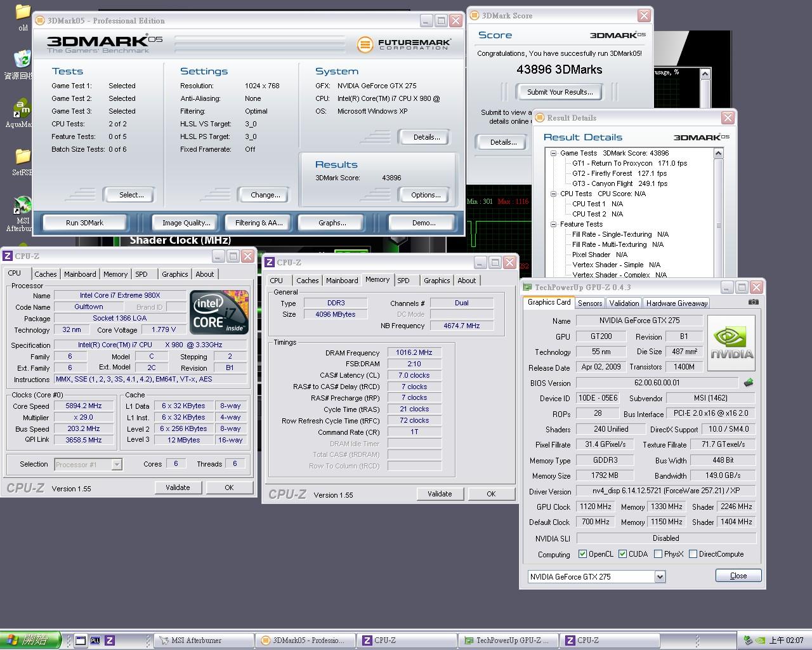Screen dimensions: 812x650
Task: Toggle the PhysX checkbox in GPU-Z
Action: (658, 554)
